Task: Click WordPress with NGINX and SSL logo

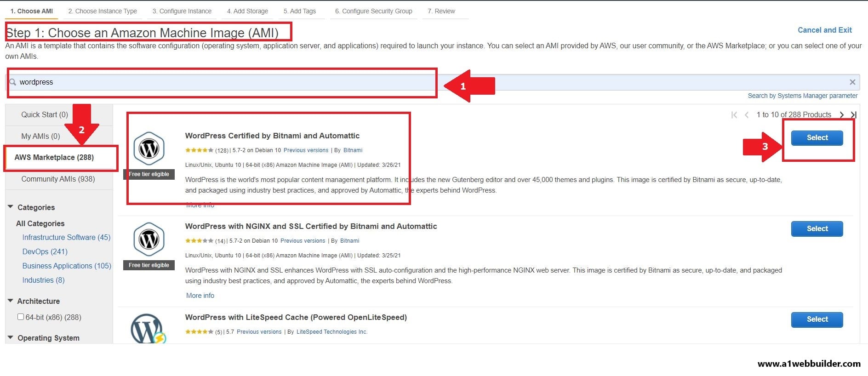Action: [x=149, y=239]
